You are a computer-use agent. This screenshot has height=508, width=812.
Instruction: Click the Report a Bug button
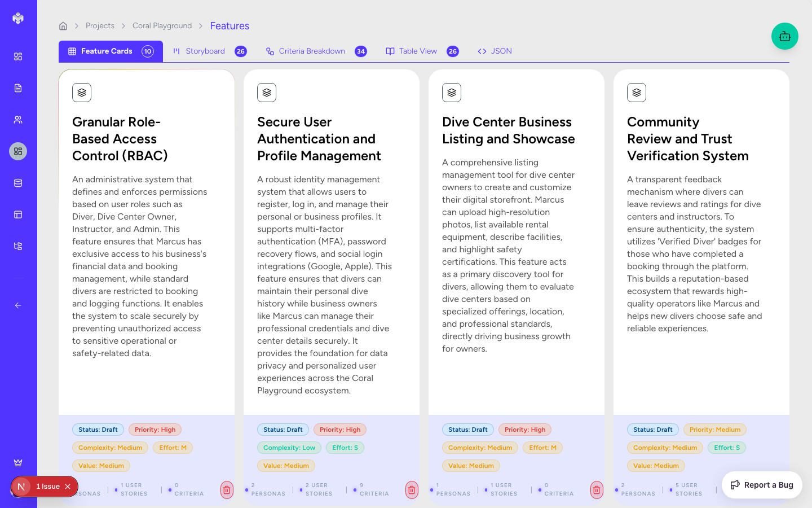762,485
